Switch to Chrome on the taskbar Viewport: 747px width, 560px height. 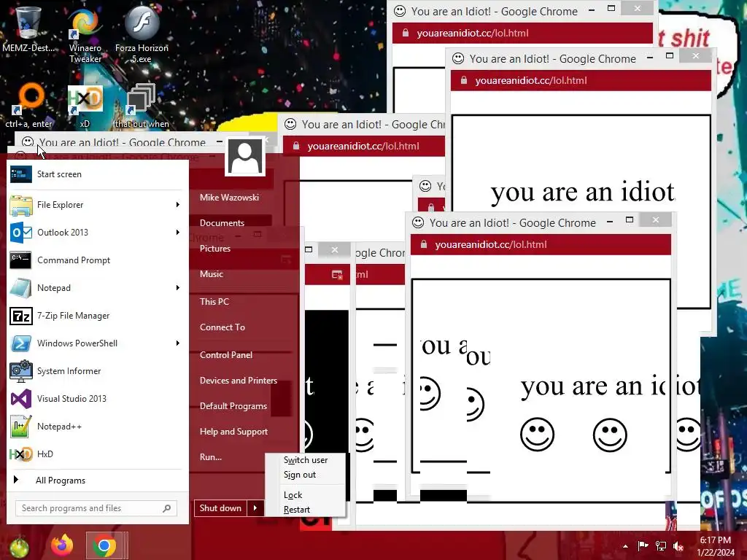point(105,545)
